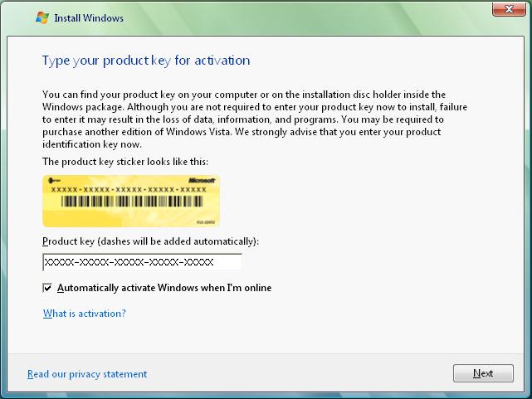Open the 'What is activation?' link
The image size is (532, 399).
coord(85,314)
